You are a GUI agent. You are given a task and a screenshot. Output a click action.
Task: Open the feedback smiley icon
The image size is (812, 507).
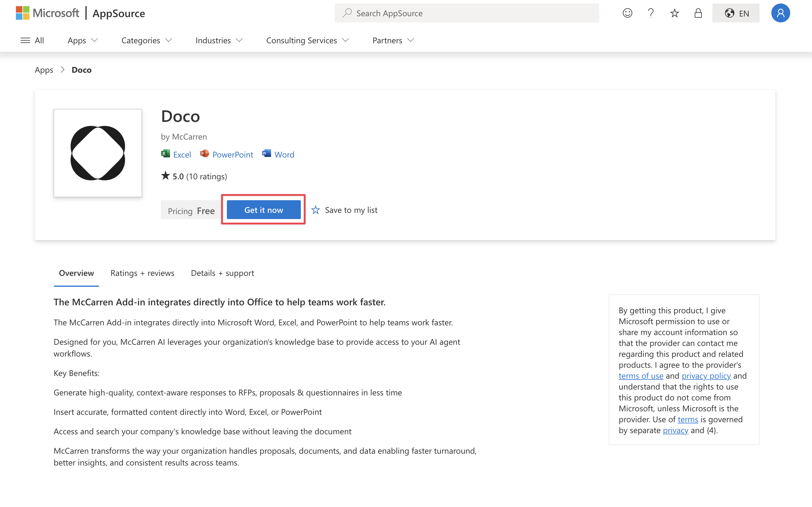coord(627,13)
